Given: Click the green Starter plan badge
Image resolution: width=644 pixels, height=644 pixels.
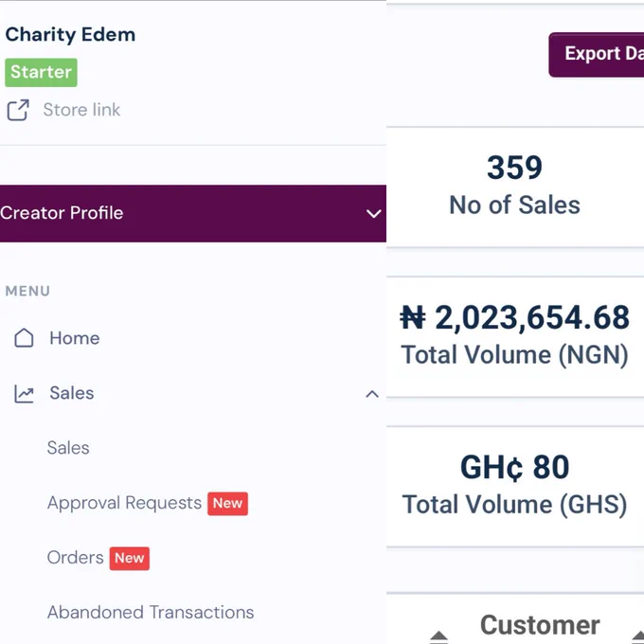Looking at the screenshot, I should pos(41,72).
